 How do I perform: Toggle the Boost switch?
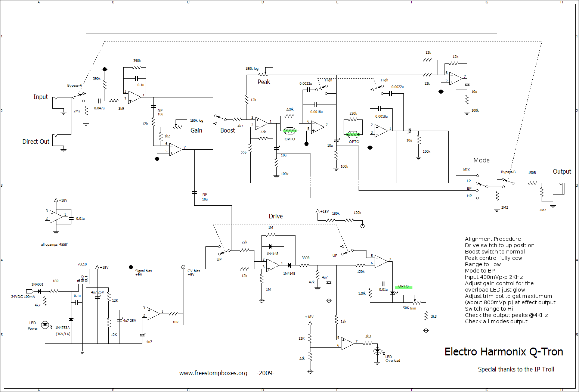coord(220,118)
